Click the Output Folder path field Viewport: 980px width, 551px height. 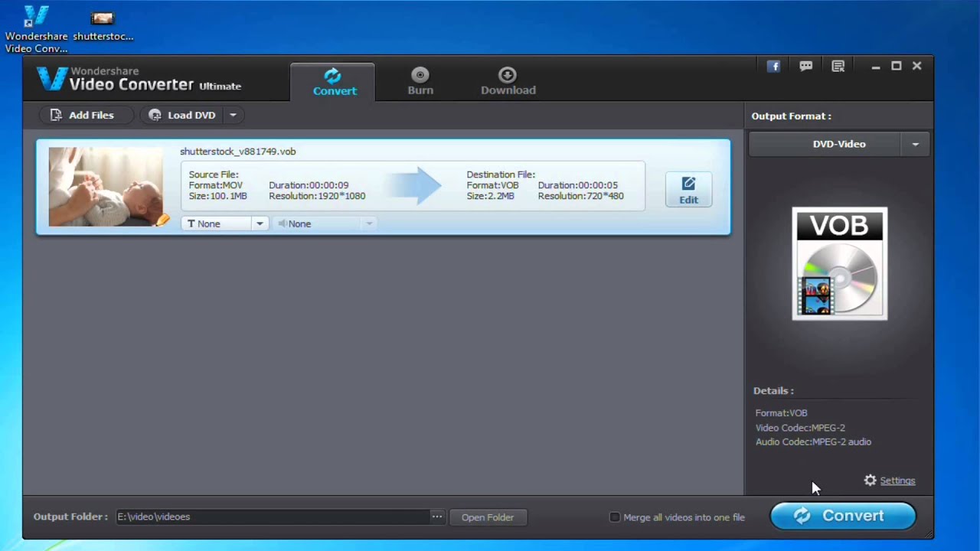tap(273, 517)
